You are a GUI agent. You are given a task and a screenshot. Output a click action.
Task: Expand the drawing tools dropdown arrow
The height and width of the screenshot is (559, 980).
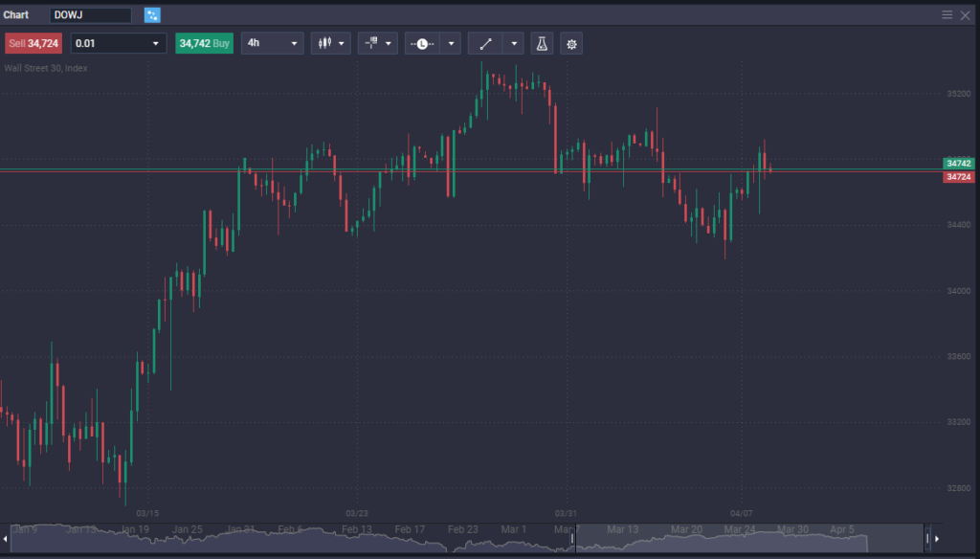[514, 43]
